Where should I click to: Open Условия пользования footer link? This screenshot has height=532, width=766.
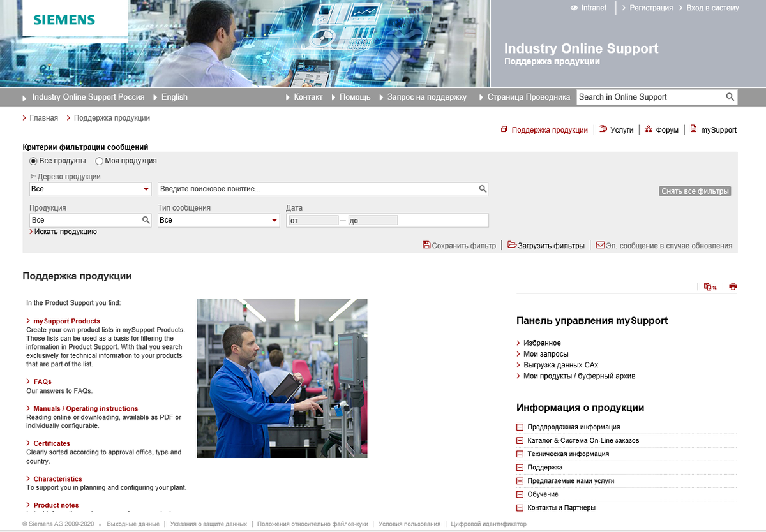(409, 524)
